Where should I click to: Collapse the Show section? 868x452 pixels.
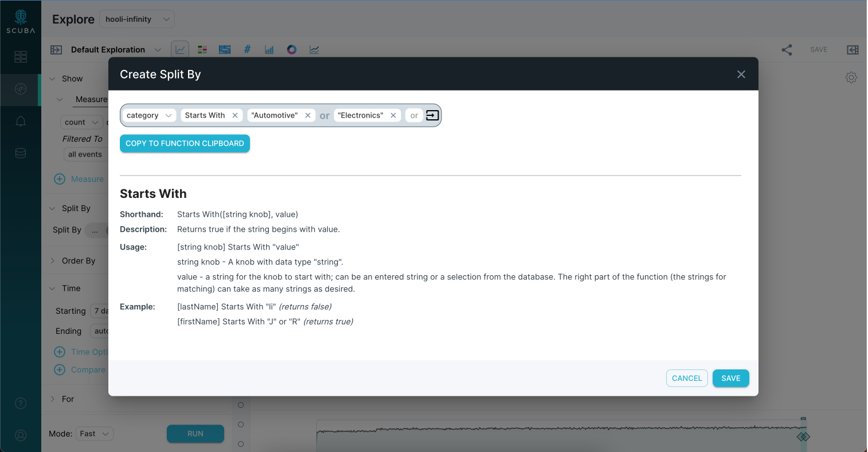pos(52,79)
